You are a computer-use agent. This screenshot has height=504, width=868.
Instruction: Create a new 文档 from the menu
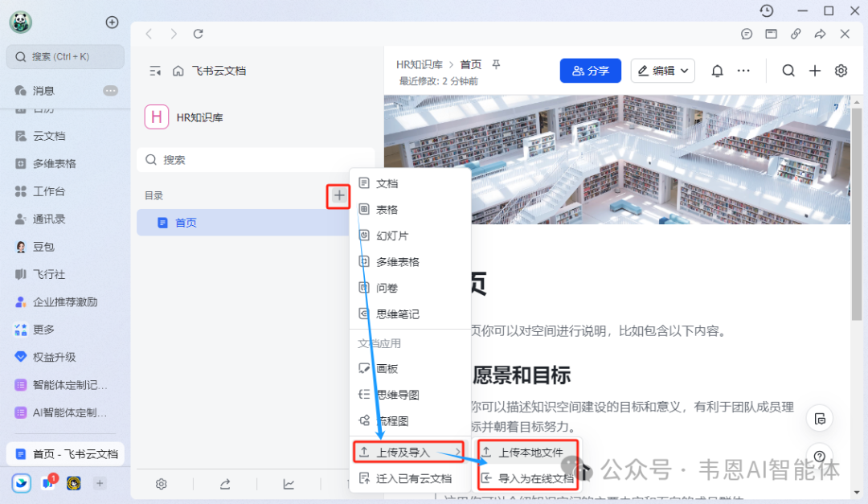click(410, 183)
